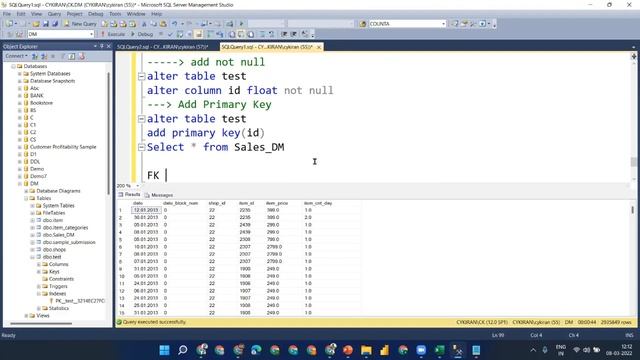Screen dimensions: 640x360
Task: Collapse the DM database node
Action: click(x=19, y=184)
